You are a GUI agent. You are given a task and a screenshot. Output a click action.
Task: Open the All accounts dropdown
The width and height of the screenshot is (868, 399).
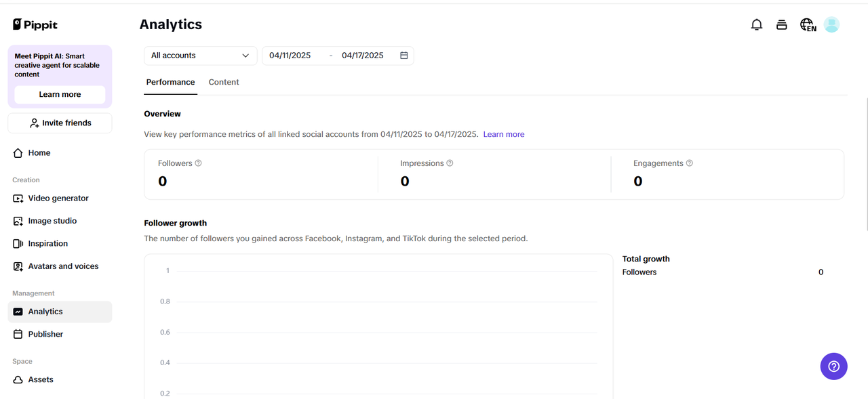click(x=200, y=55)
